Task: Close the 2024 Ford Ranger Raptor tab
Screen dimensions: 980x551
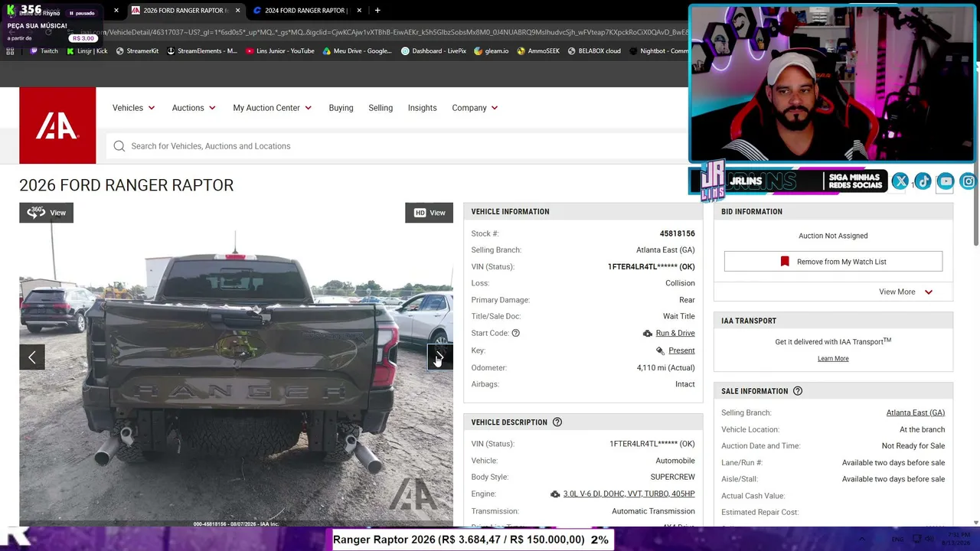Action: [359, 11]
